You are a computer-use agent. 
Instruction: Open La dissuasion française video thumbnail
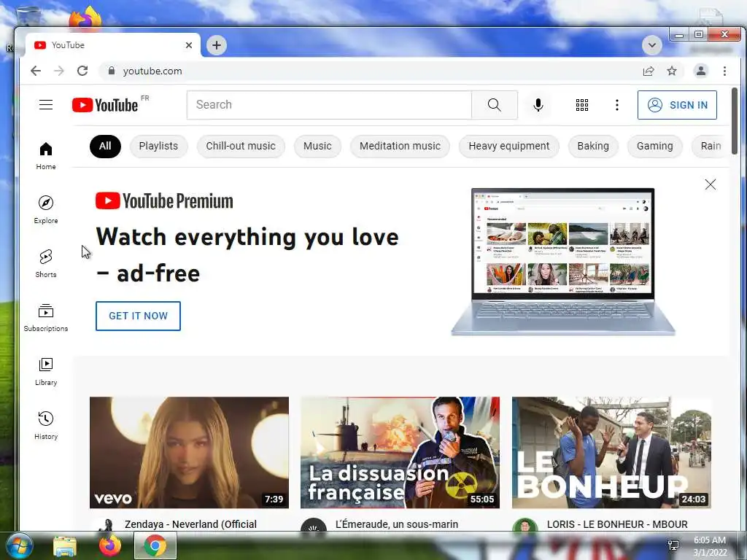(x=400, y=452)
